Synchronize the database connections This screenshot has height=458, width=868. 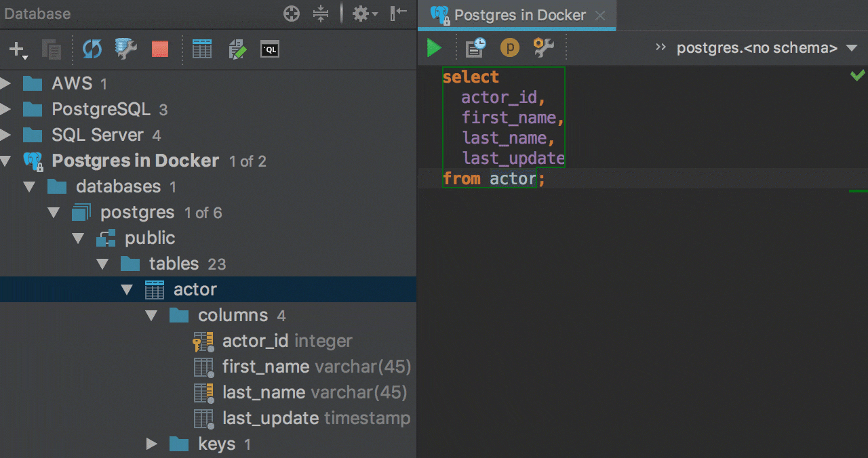pyautogui.click(x=92, y=49)
